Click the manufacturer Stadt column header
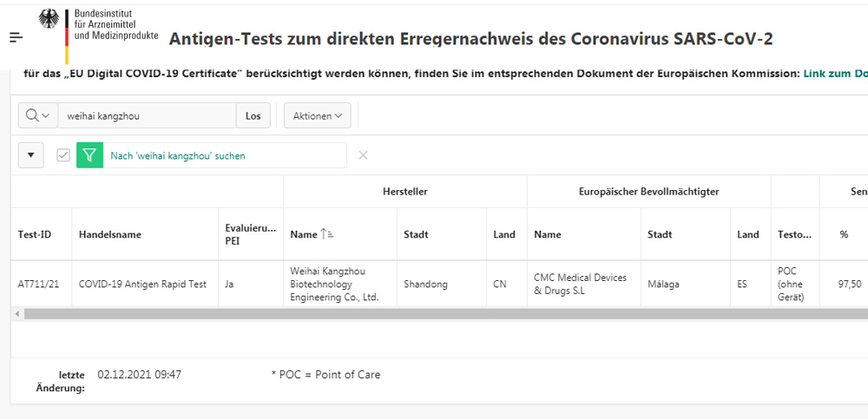The width and height of the screenshot is (868, 419). [x=416, y=234]
